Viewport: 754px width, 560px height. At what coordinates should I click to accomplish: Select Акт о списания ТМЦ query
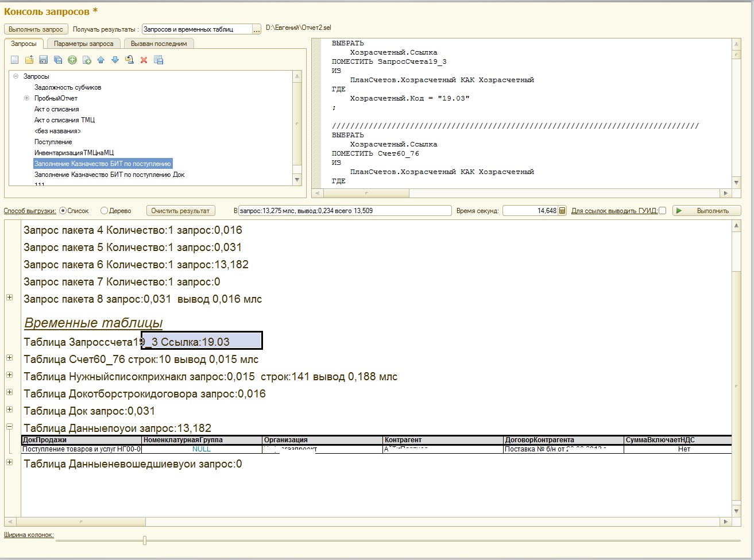(x=64, y=120)
